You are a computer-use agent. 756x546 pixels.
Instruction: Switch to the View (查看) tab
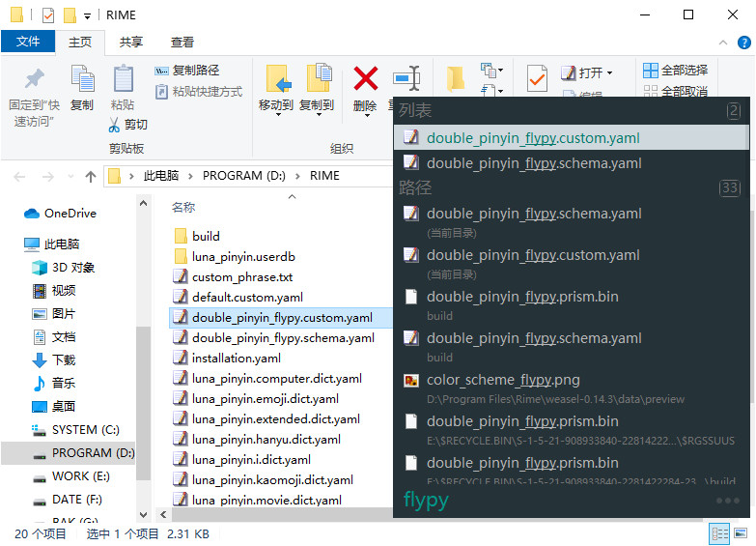pyautogui.click(x=182, y=42)
